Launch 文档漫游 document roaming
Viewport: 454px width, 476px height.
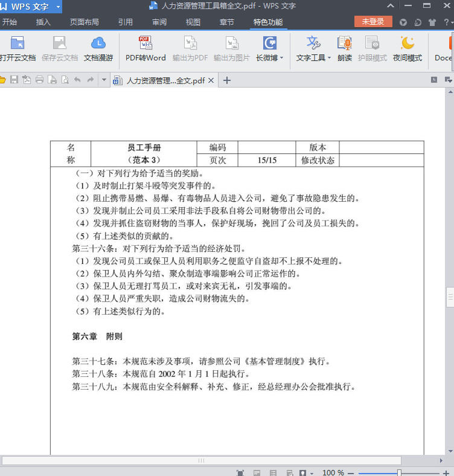[98, 48]
